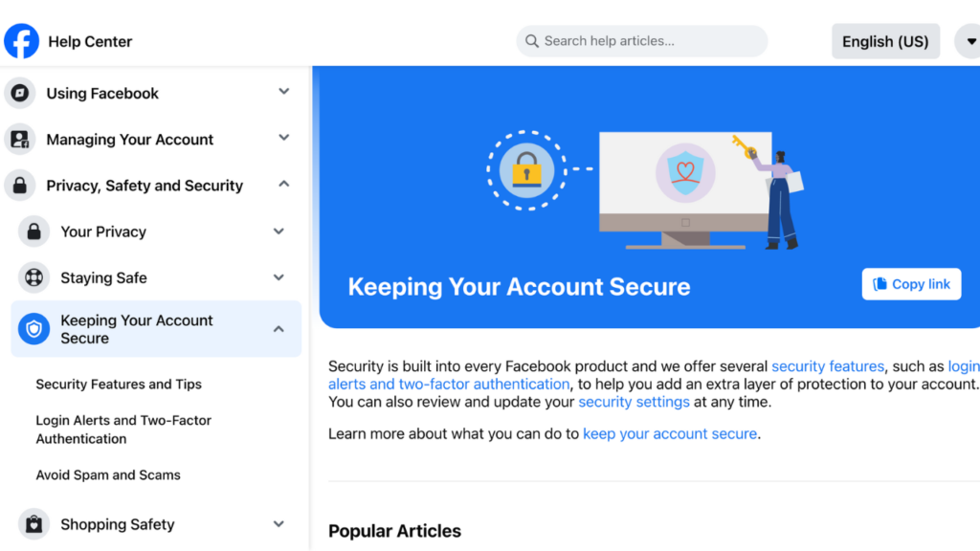The image size is (980, 551).
Task: Click the Managing Your Account icon
Action: pyautogui.click(x=20, y=140)
